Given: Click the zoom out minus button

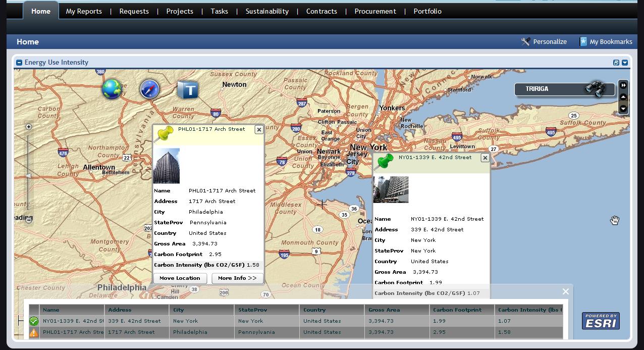Looking at the screenshot, I should point(29,220).
